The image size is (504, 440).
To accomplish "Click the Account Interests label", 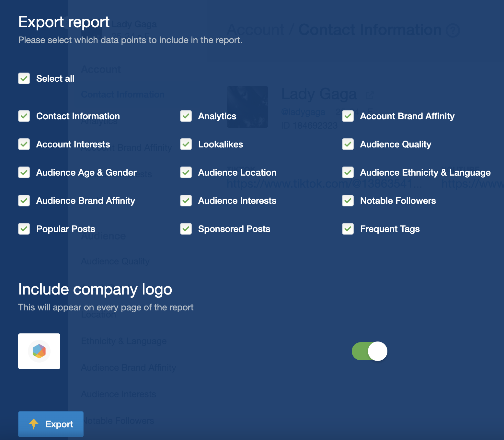I will [73, 144].
